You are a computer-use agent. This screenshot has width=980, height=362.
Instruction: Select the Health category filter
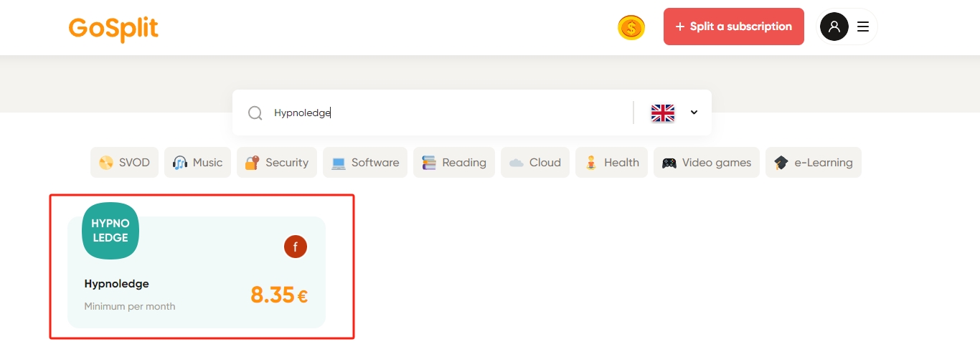click(x=611, y=163)
